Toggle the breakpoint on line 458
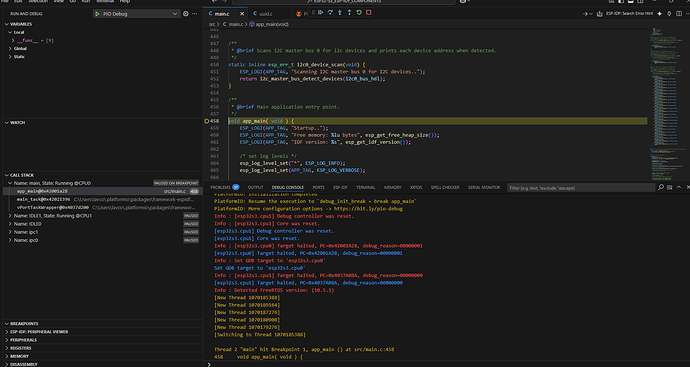The width and height of the screenshot is (690, 367). coord(206,121)
